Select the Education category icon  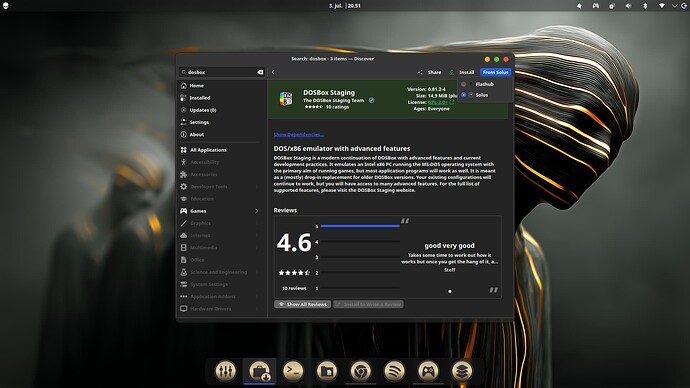pos(184,199)
